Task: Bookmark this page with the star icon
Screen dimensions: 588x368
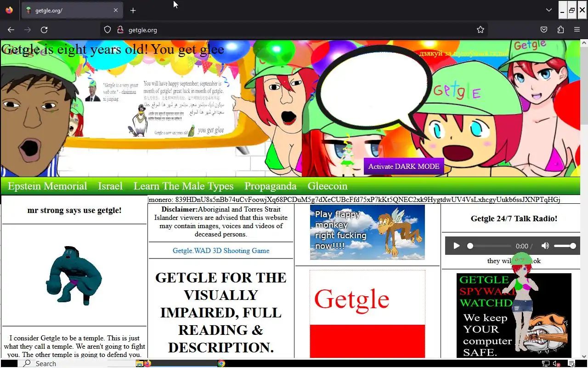Action: tap(481, 30)
